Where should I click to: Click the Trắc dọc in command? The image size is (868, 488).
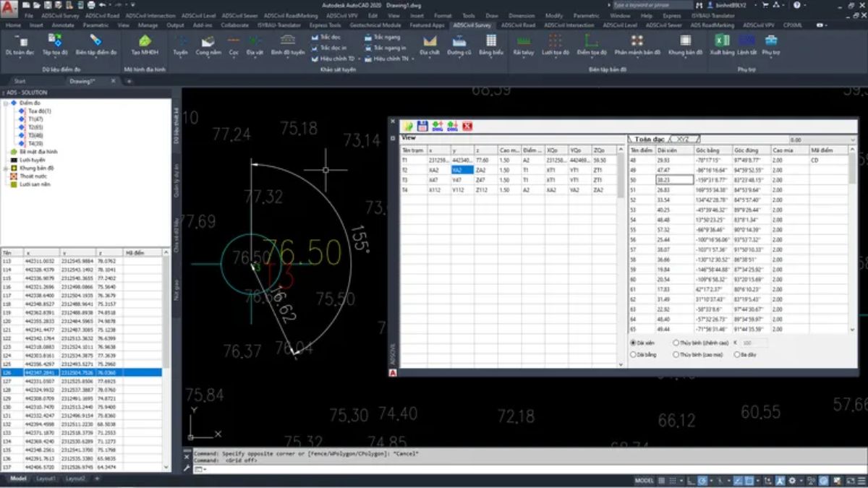coord(329,48)
